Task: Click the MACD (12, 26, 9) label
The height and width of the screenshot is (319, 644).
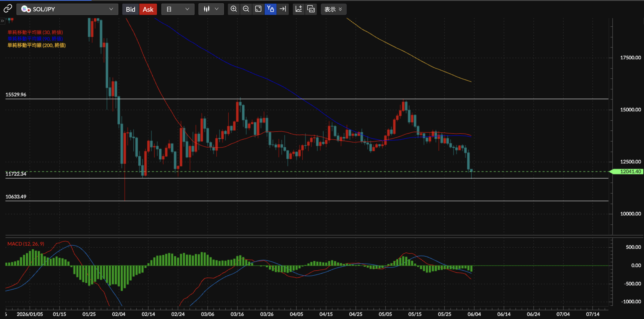Action: pyautogui.click(x=26, y=244)
